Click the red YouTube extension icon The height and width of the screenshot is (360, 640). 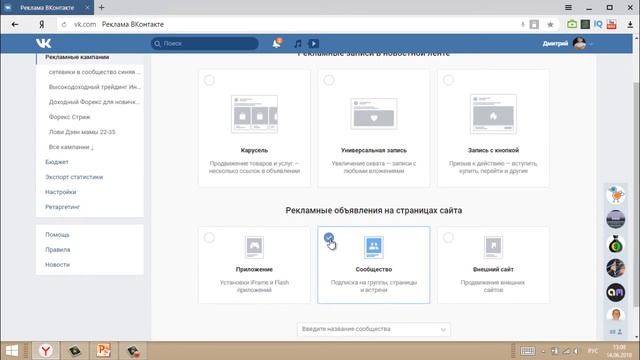[611, 24]
